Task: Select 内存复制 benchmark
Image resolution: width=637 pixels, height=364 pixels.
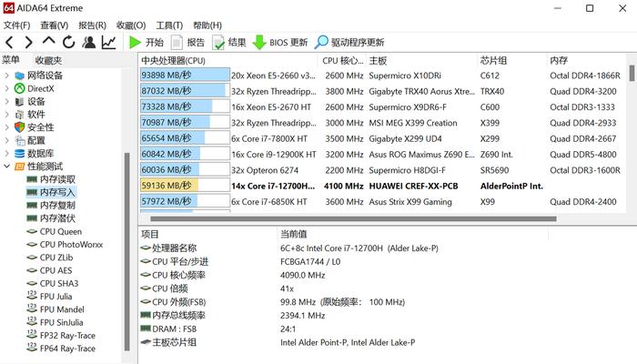Action: click(x=57, y=205)
